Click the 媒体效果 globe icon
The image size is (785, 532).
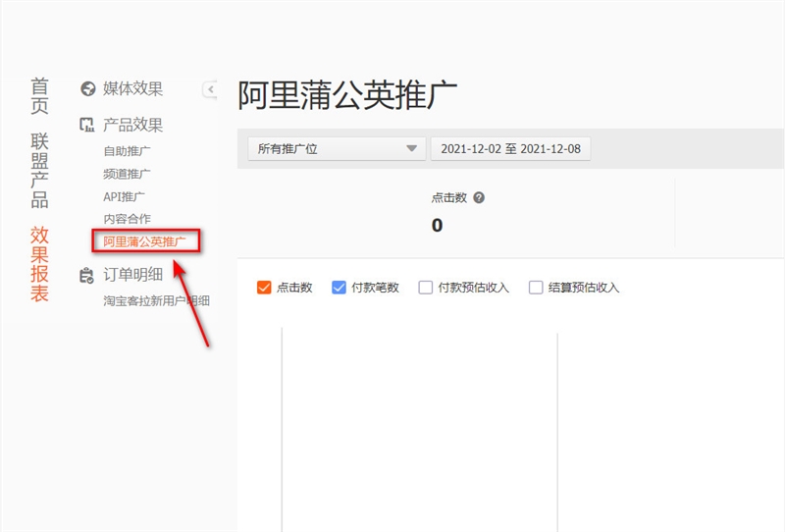pyautogui.click(x=87, y=88)
